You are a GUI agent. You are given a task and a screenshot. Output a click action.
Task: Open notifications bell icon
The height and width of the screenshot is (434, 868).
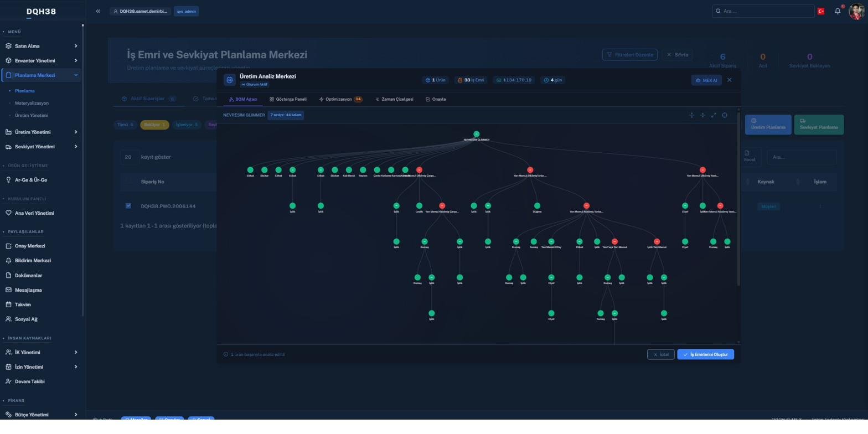(838, 11)
